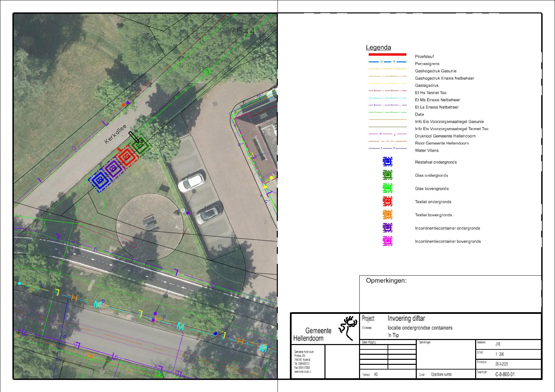Click the red Proefsleuf line swatch
This screenshot has width=555, height=392.
click(x=387, y=54)
